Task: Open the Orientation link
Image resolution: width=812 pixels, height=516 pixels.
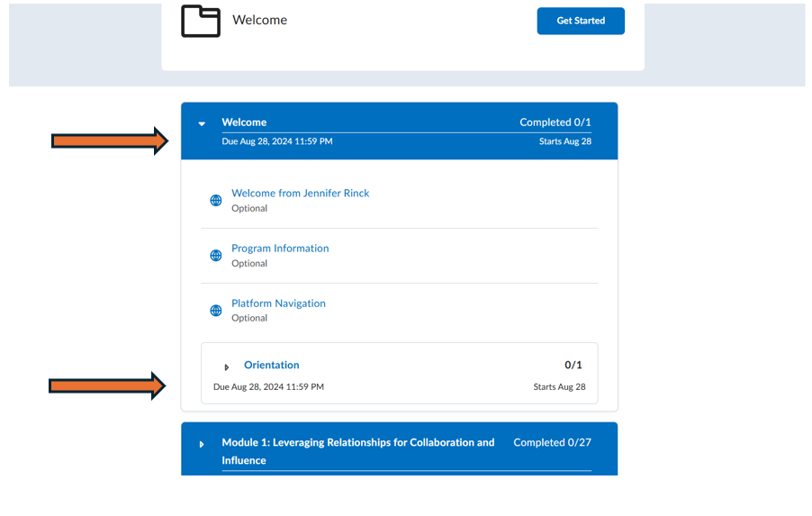Action: pos(271,365)
